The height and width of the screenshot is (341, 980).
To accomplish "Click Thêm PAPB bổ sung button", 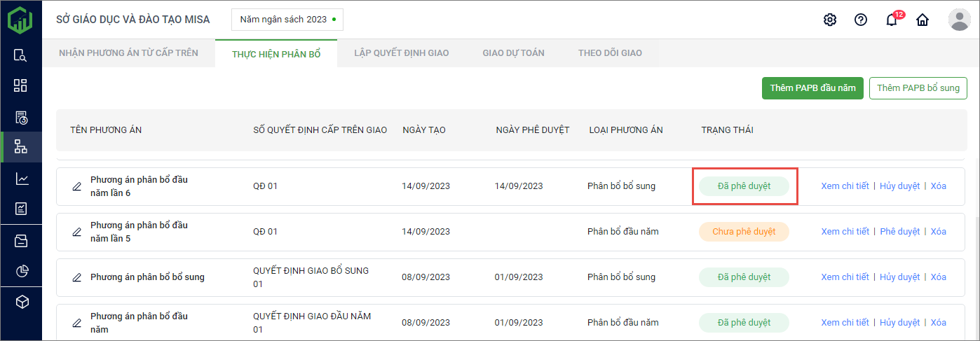I will click(918, 88).
